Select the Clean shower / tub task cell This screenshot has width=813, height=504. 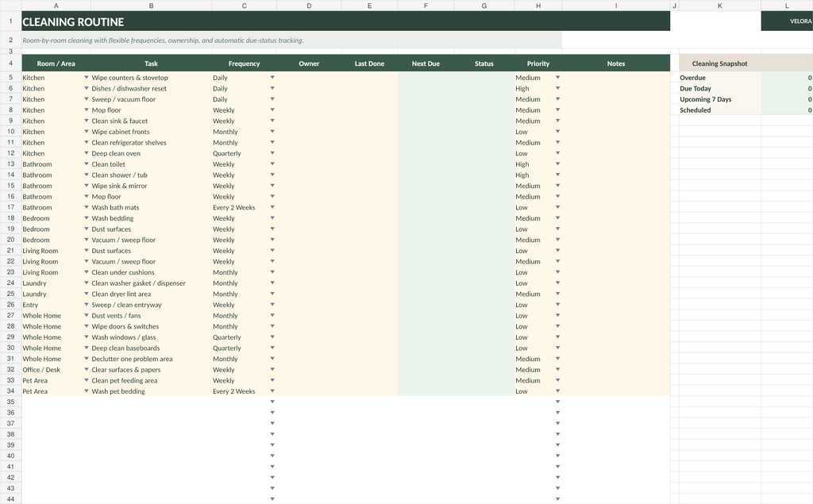(x=151, y=175)
